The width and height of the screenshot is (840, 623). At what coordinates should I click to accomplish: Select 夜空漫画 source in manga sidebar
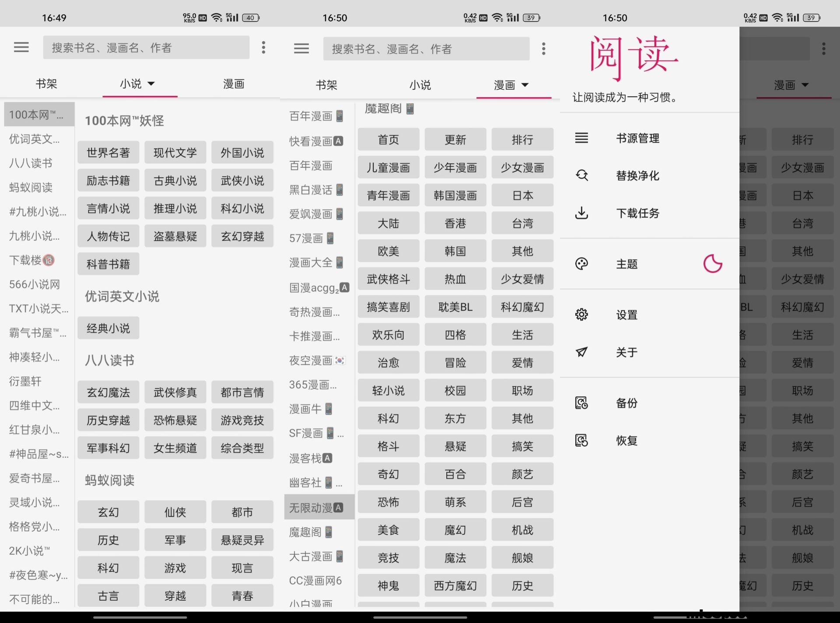click(x=319, y=360)
